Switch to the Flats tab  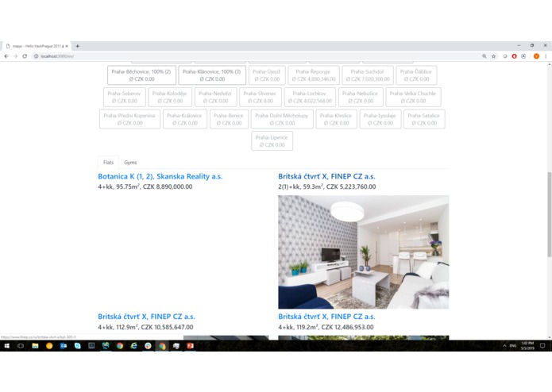tap(109, 163)
